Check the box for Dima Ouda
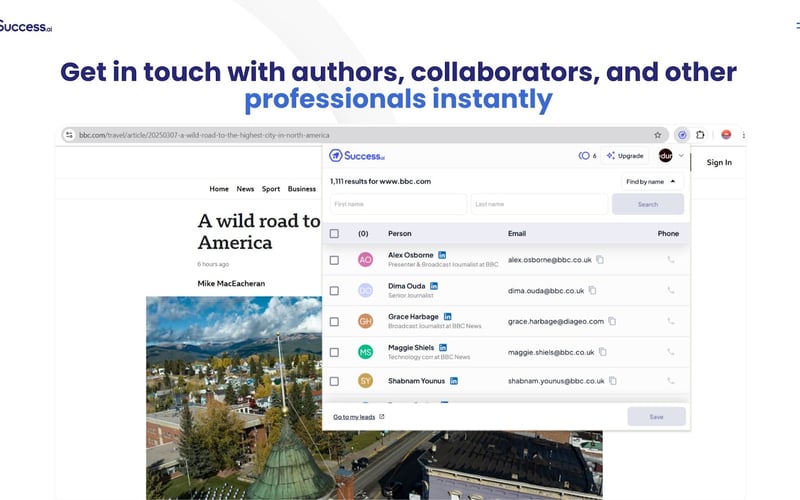800x500 pixels. pos(334,291)
